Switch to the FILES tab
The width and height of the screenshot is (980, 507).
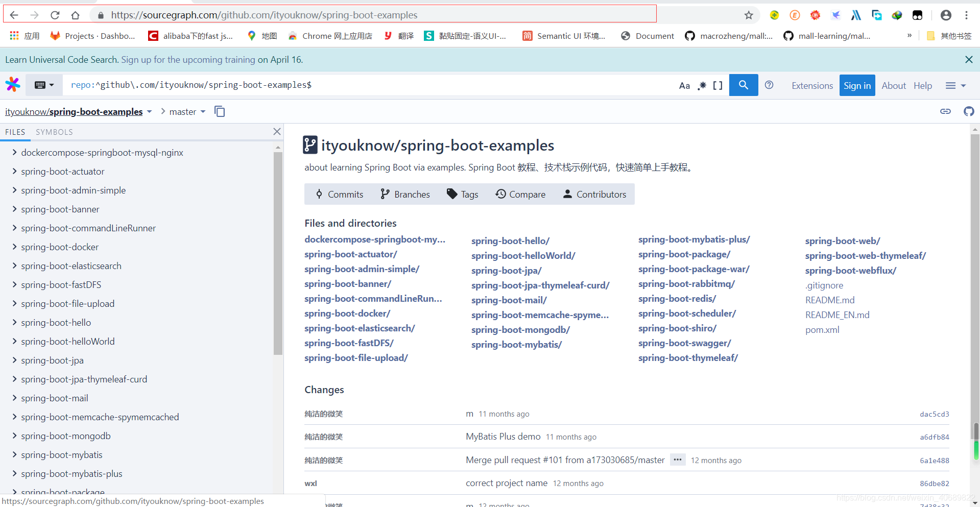click(15, 132)
